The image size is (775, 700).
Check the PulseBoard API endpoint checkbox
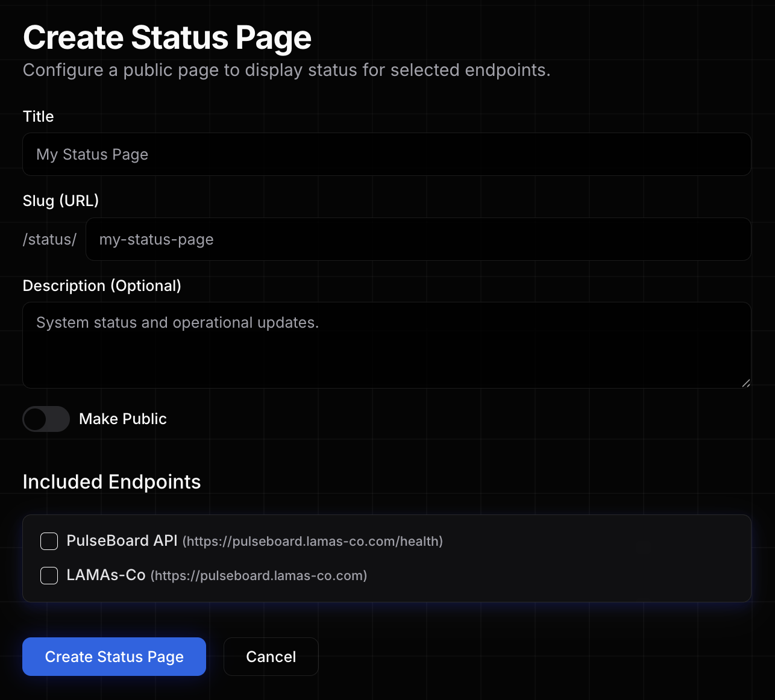coord(49,541)
